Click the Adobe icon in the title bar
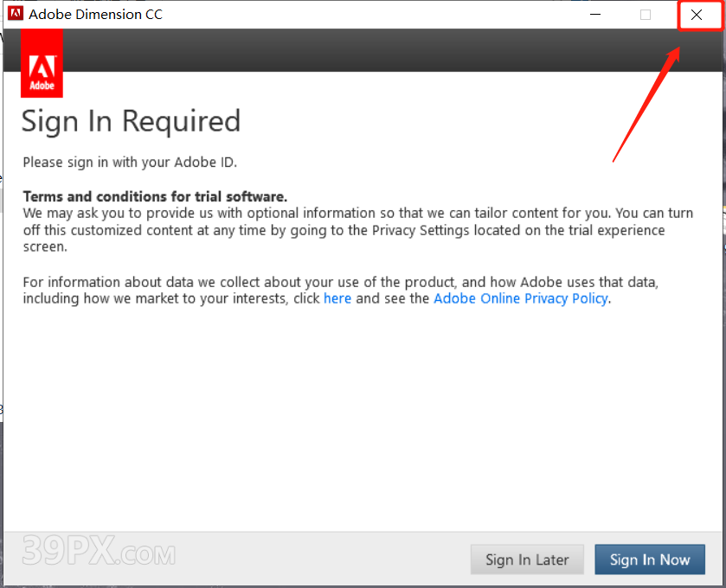This screenshot has width=726, height=588. 16,14
